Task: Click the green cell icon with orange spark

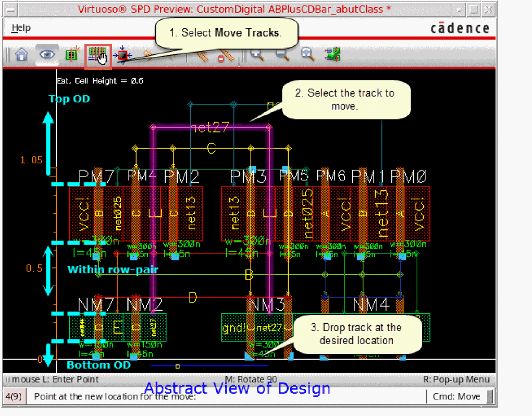Action: pos(72,54)
